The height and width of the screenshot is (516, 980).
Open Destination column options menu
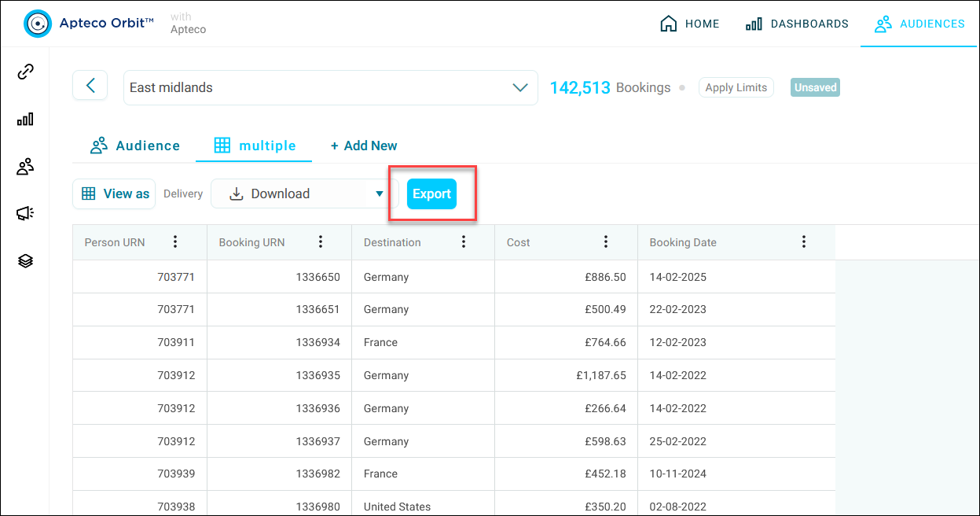[464, 242]
